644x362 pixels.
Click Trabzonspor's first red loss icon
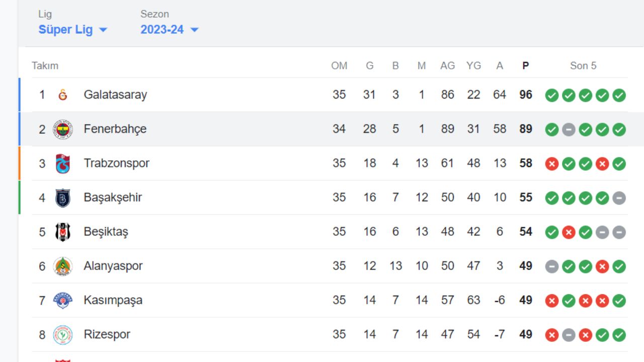pos(552,163)
